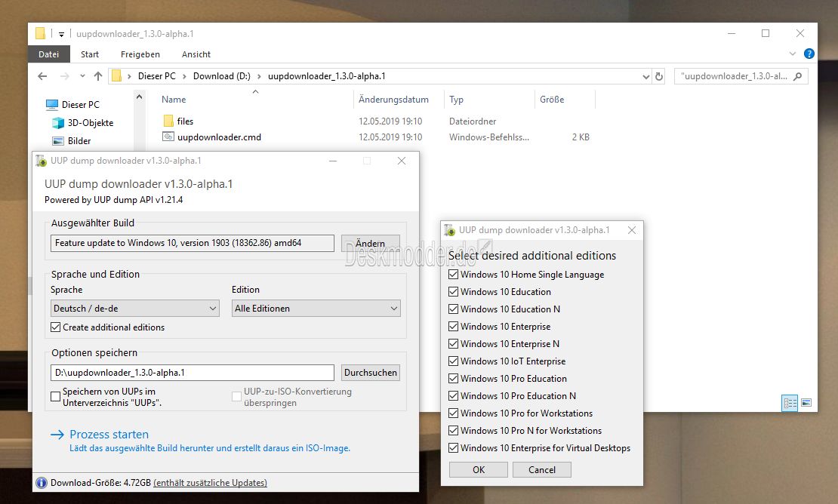
Task: Open recent locations chevron beside forward arrow
Action: (x=82, y=75)
